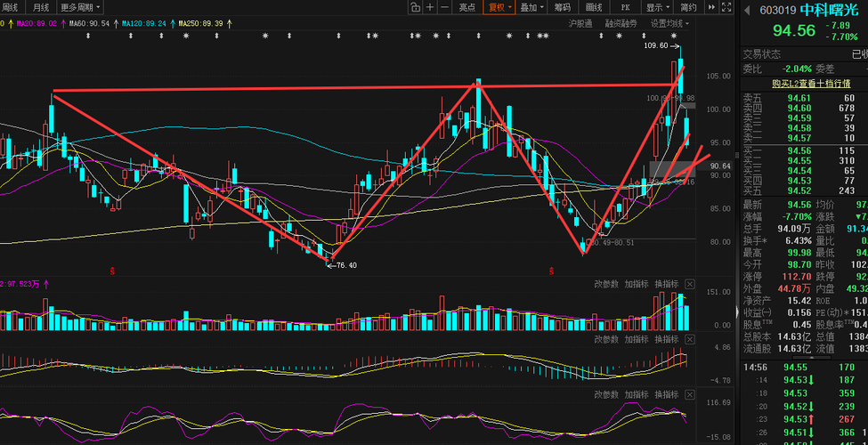This screenshot has width=868, height=445.
Task: Enter fullscreen with the expand corners icon
Action: [726, 7]
